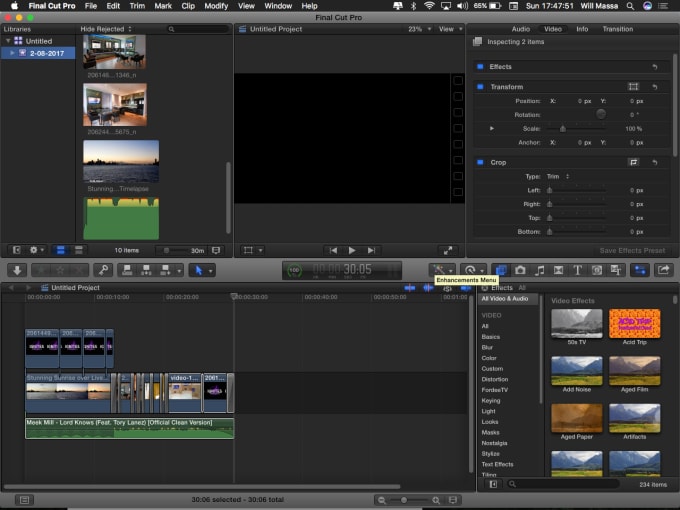The width and height of the screenshot is (680, 510).
Task: Open the Transitions Browser icon
Action: tap(558, 270)
